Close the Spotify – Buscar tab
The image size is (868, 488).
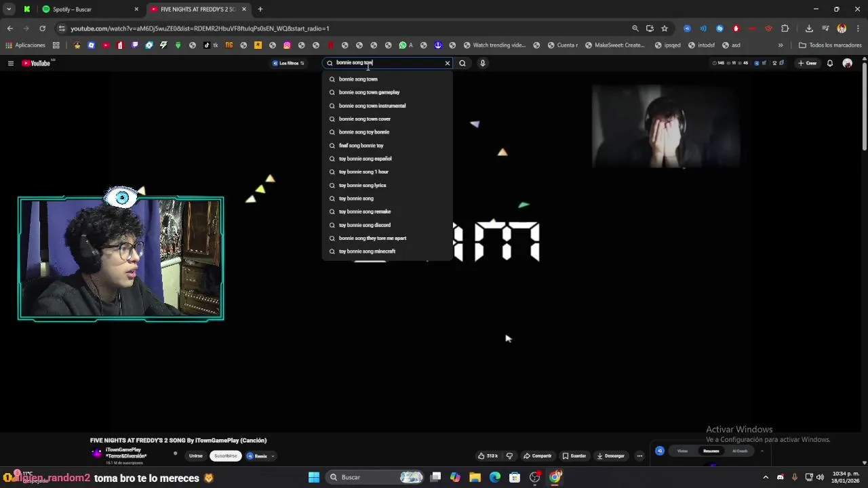(136, 9)
